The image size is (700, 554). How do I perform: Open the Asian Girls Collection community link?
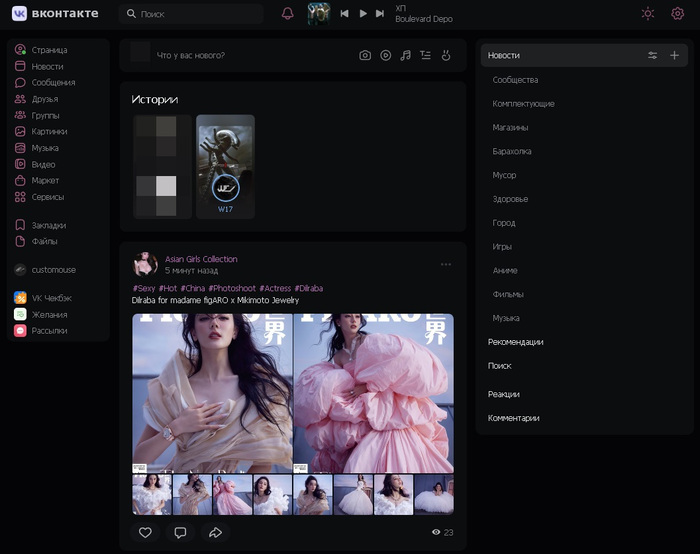[x=201, y=259]
